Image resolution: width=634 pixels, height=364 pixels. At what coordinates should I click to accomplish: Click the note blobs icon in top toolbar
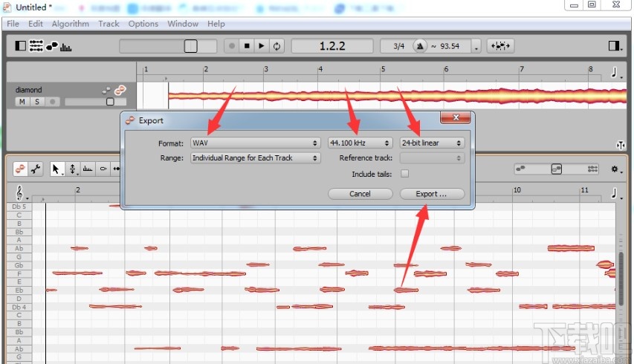pos(52,46)
